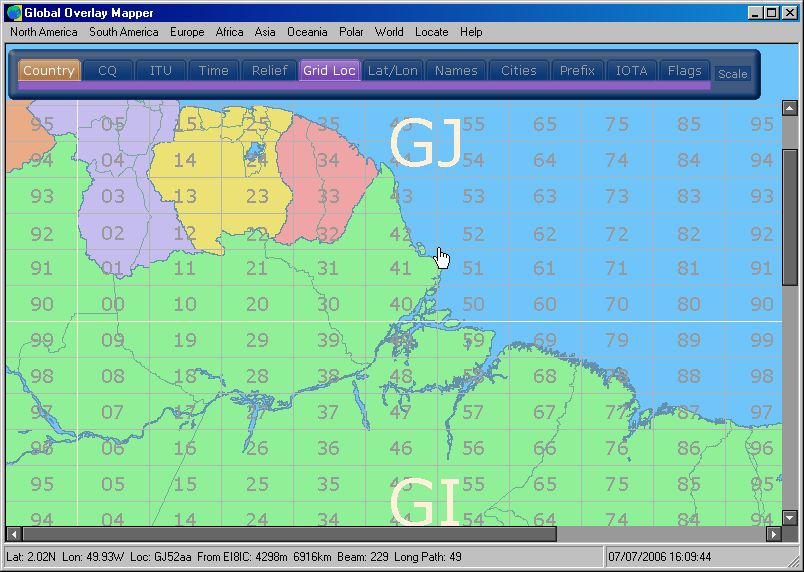Enable the CQ zone overlay
Image resolution: width=804 pixels, height=572 pixels.
(x=107, y=71)
